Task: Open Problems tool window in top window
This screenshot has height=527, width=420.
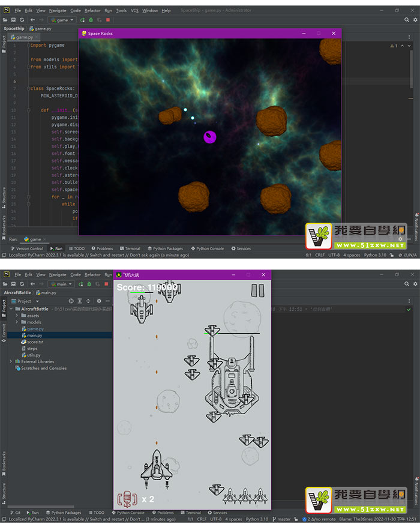Action: [102, 248]
